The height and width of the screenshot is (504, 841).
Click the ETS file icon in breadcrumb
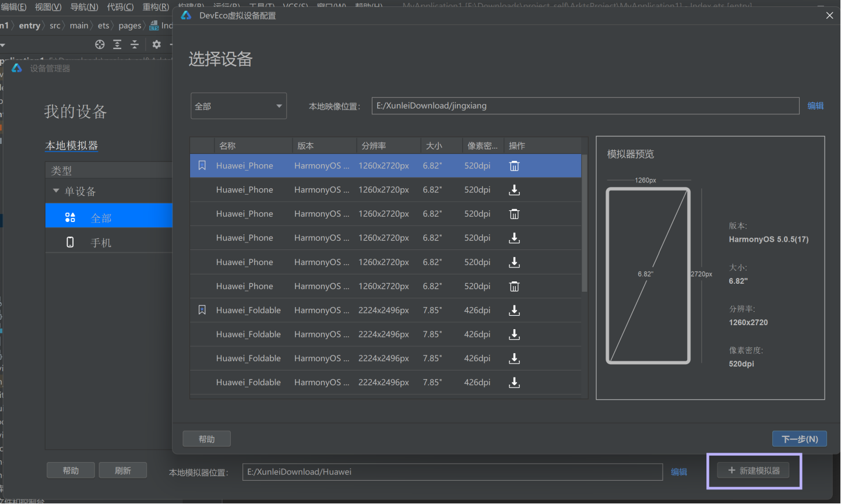[154, 25]
